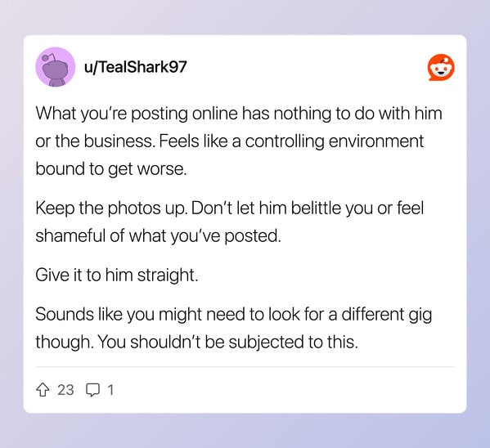
Task: Click the word "though." in the last line
Action: pyautogui.click(x=65, y=343)
